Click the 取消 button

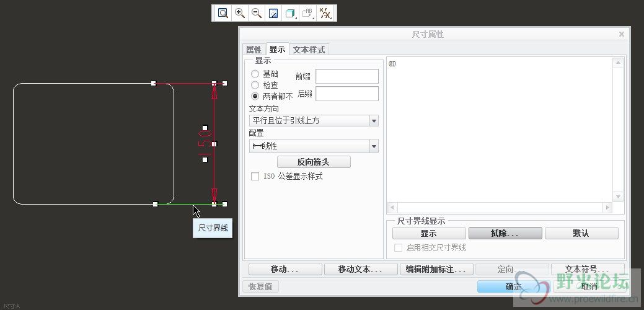point(589,286)
